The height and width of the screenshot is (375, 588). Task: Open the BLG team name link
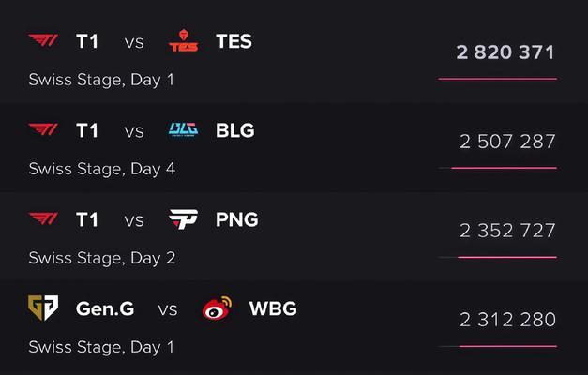235,130
